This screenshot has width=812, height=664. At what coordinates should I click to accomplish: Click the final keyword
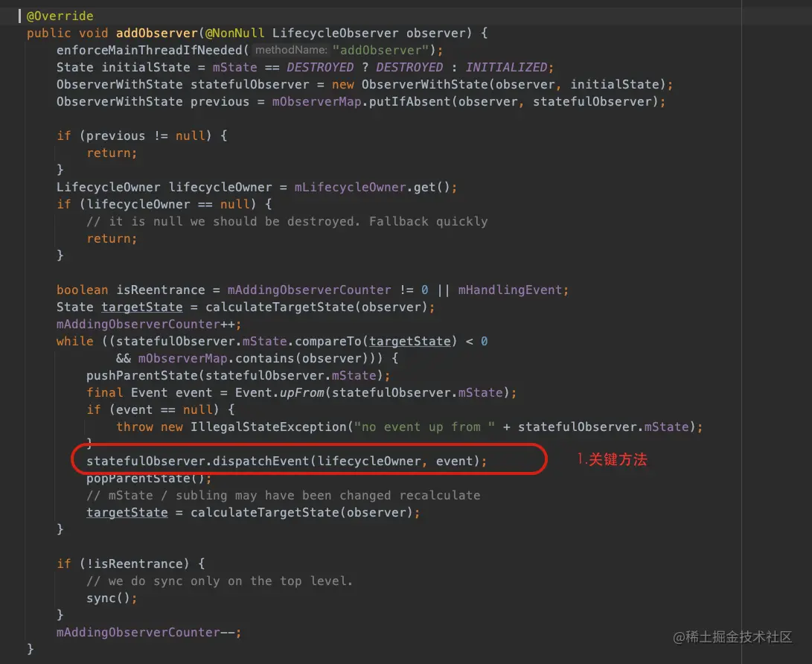click(x=105, y=392)
